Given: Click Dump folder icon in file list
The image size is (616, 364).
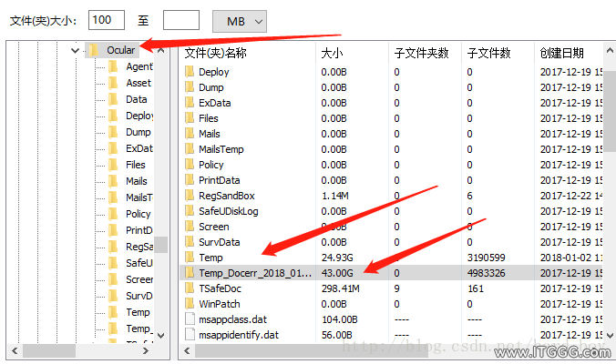Looking at the screenshot, I should tap(190, 87).
